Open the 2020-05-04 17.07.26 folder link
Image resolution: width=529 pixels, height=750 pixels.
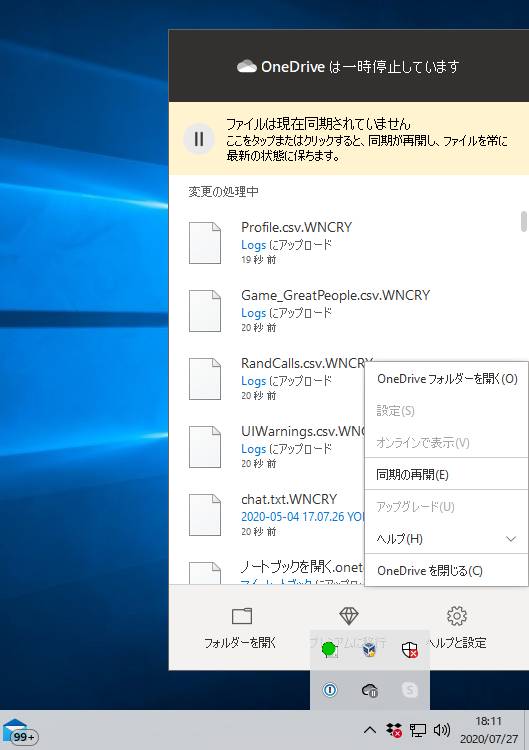pos(303,517)
